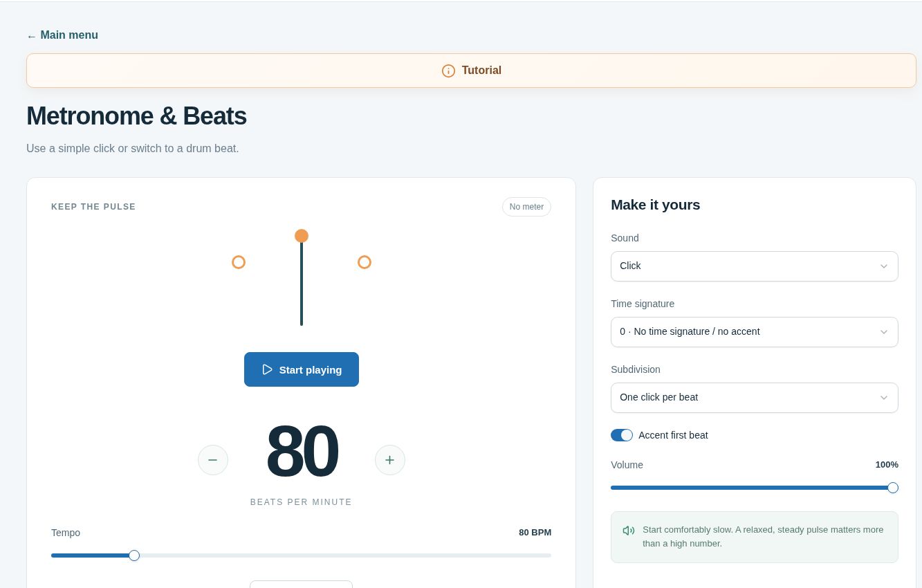Image resolution: width=922 pixels, height=588 pixels.
Task: Open the Time signature dropdown
Action: click(x=755, y=332)
